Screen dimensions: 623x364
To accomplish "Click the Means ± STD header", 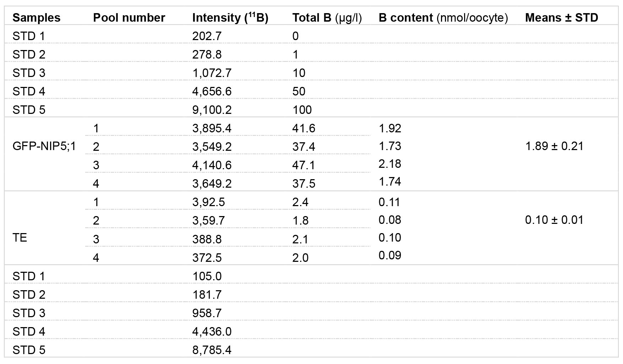I will click(562, 18).
